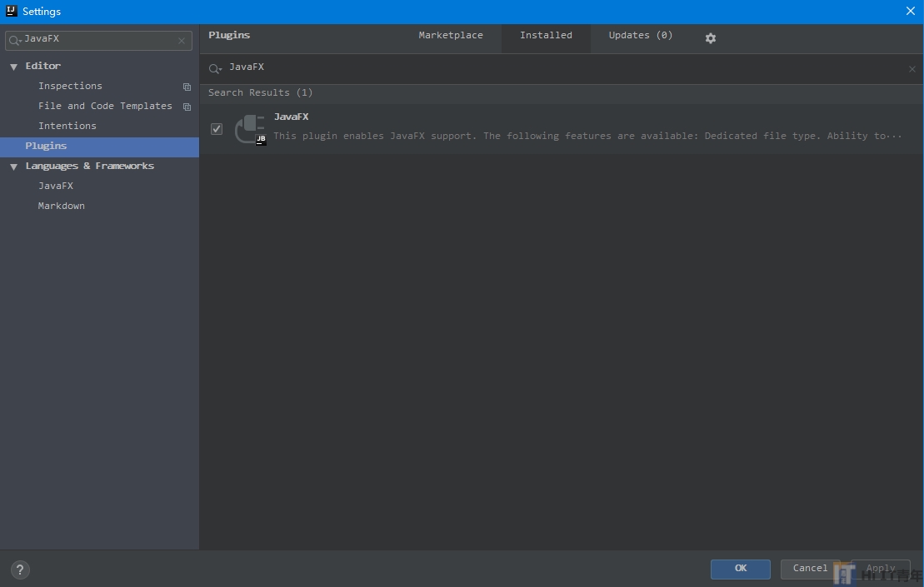Clear the settings search field text

pos(182,41)
